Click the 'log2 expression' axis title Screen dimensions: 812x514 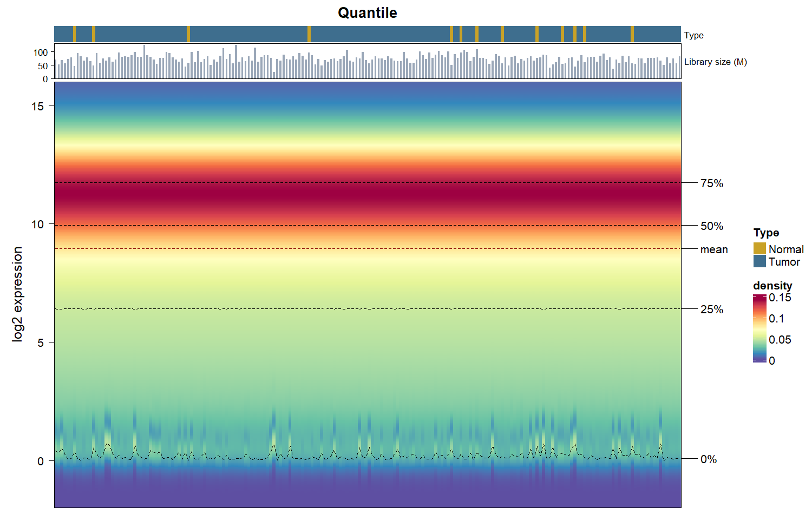[17, 294]
